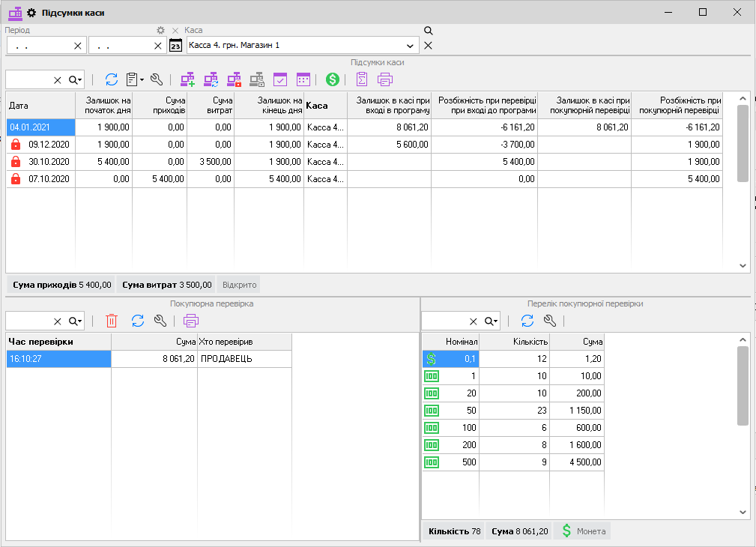
Task: Click the green dollar cash-check icon
Action: click(x=332, y=79)
